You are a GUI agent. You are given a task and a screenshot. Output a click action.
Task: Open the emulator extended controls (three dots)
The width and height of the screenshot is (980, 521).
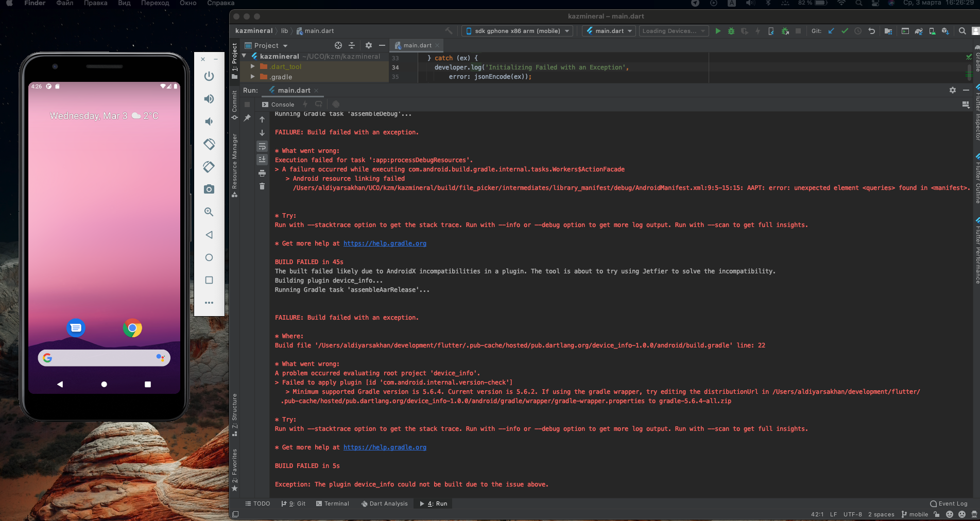(209, 303)
